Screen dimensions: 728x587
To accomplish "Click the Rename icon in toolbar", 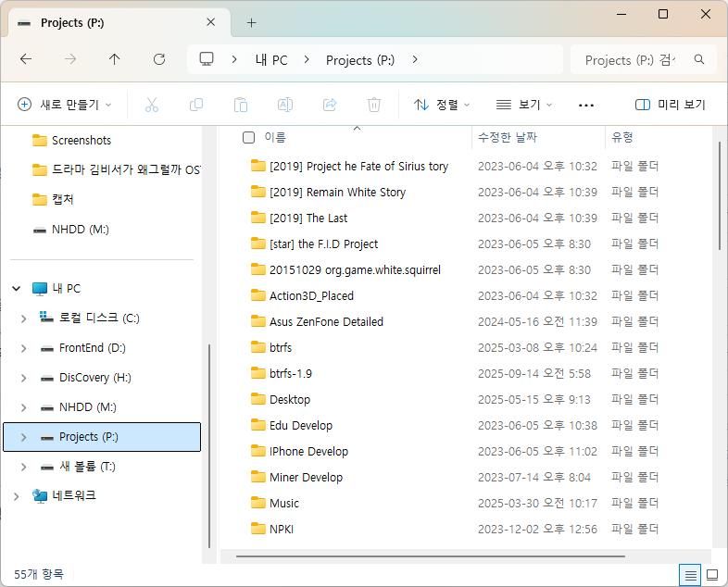I will [x=285, y=105].
